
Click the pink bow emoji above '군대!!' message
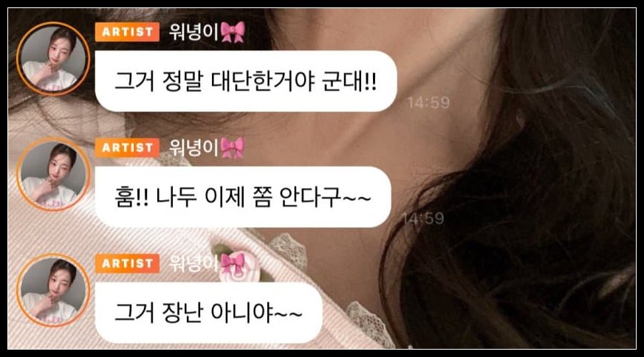pyautogui.click(x=233, y=32)
